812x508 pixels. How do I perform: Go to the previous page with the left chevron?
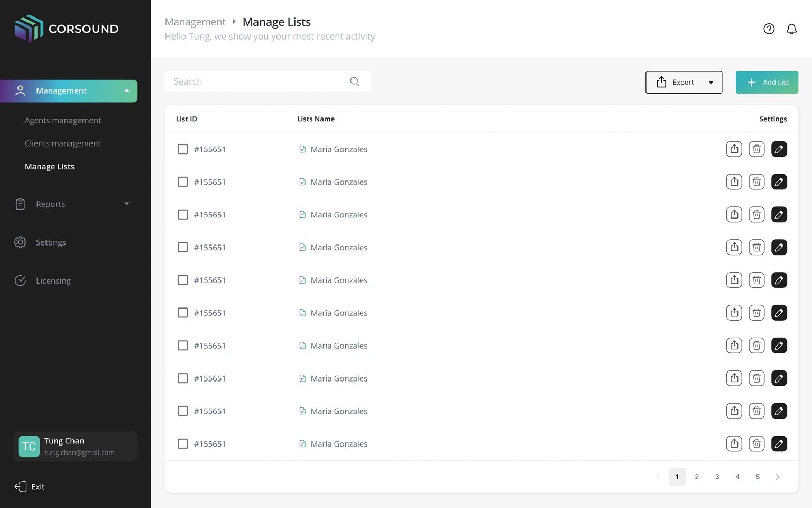tap(658, 477)
